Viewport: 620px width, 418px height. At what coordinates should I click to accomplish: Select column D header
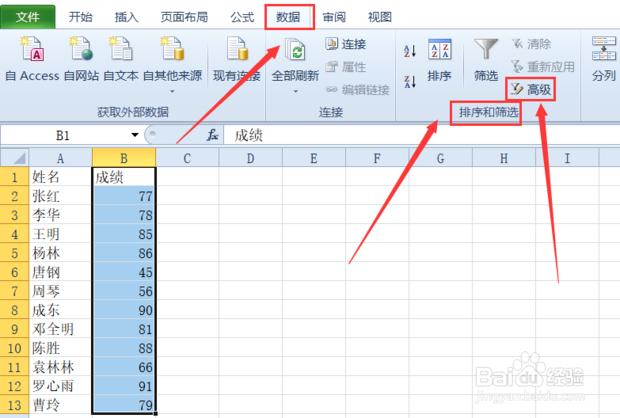(250, 158)
